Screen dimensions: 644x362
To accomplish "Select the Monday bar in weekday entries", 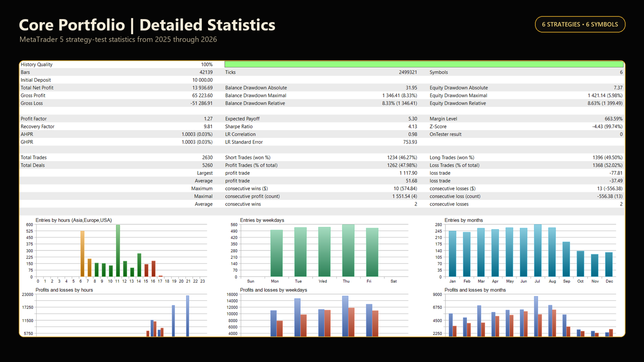I will (276, 253).
